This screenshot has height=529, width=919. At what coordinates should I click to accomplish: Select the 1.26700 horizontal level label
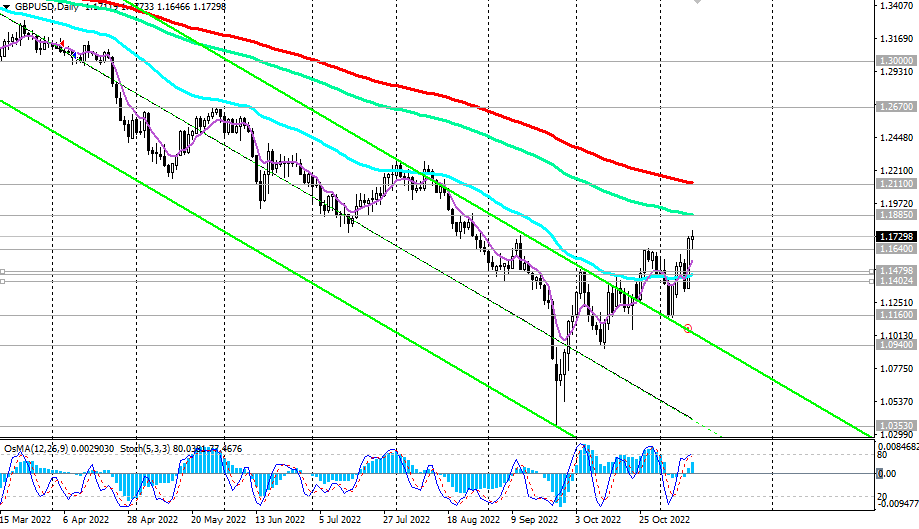[896, 107]
